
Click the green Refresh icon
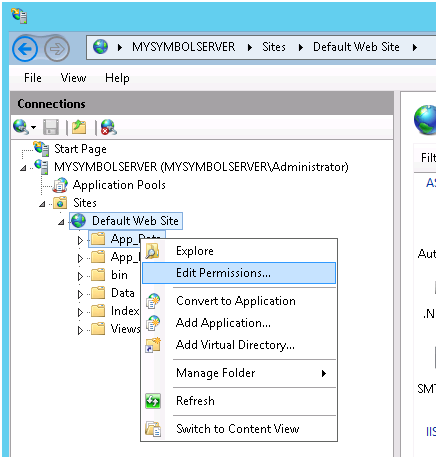pos(153,401)
